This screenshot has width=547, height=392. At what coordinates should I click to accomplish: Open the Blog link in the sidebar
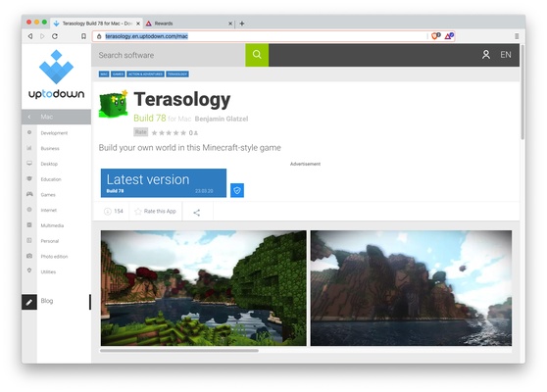point(47,301)
